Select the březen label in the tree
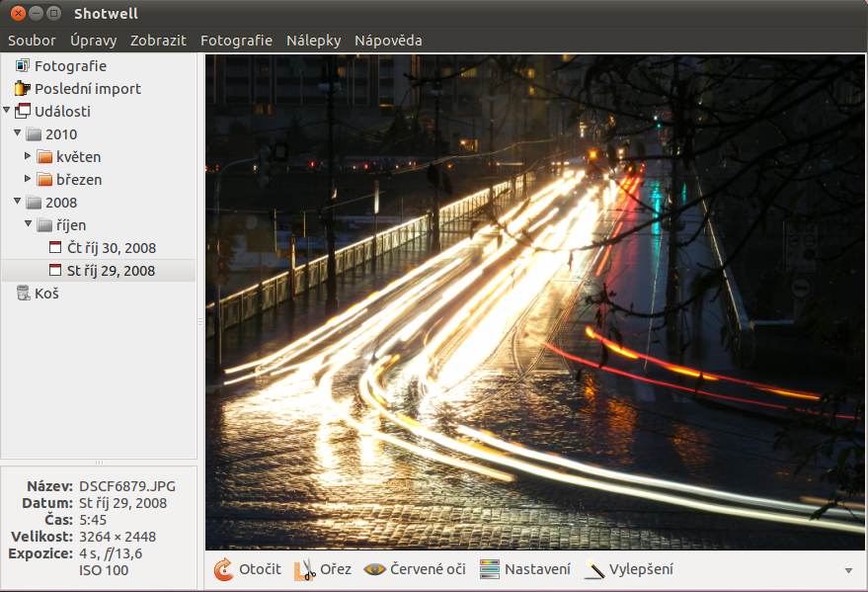 79,180
